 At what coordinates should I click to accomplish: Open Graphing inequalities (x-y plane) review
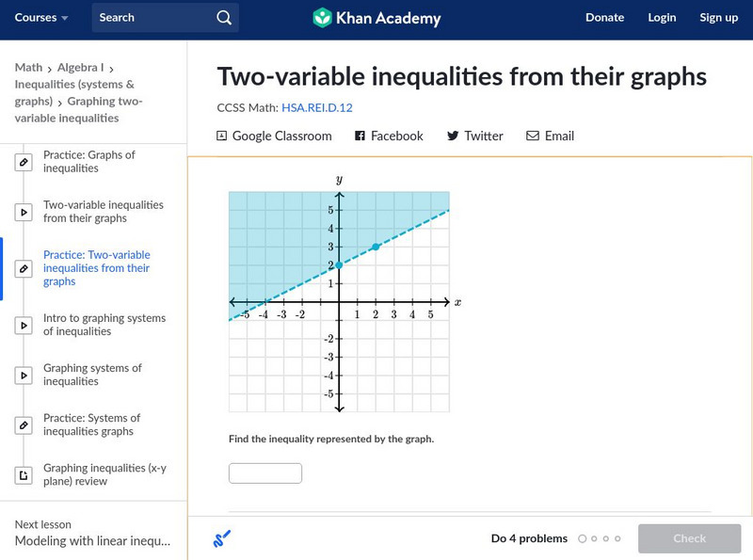point(104,474)
